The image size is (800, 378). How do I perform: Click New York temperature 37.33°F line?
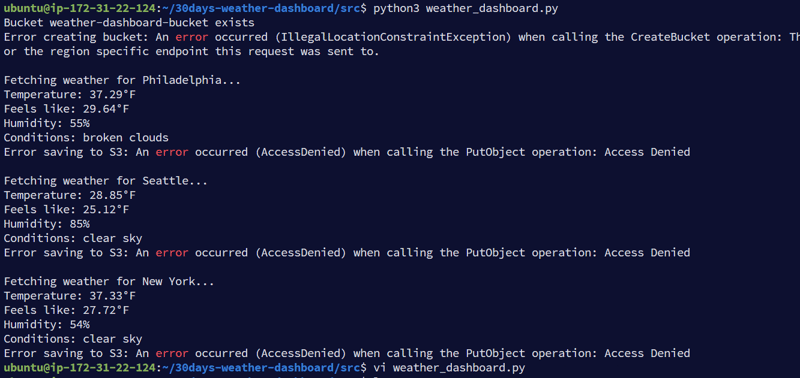pos(70,296)
